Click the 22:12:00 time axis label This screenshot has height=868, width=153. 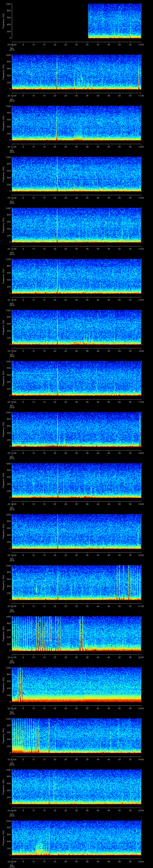coord(12,198)
